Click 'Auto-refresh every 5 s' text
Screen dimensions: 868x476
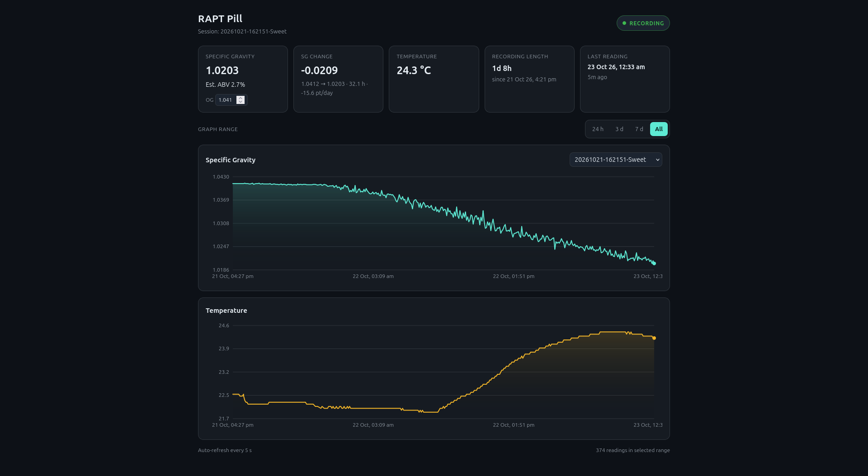225,450
